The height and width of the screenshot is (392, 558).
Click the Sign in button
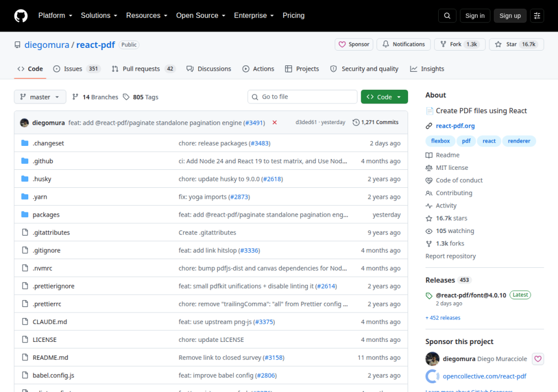[x=475, y=16]
